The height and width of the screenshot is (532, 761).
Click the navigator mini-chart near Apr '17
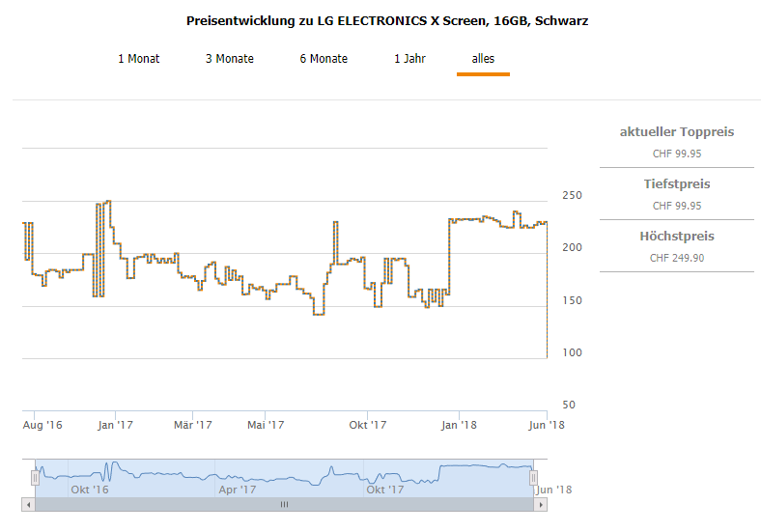tap(238, 475)
